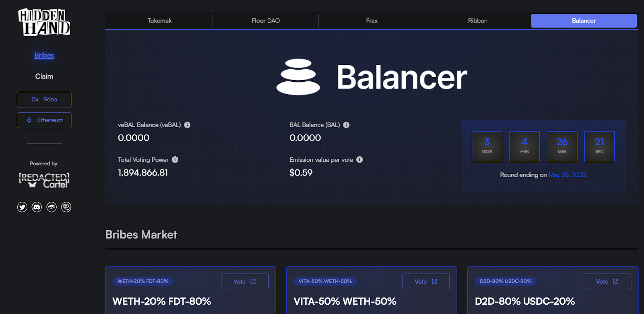Open the forum chat icon in sidebar
644x314 pixels.
coord(66,207)
